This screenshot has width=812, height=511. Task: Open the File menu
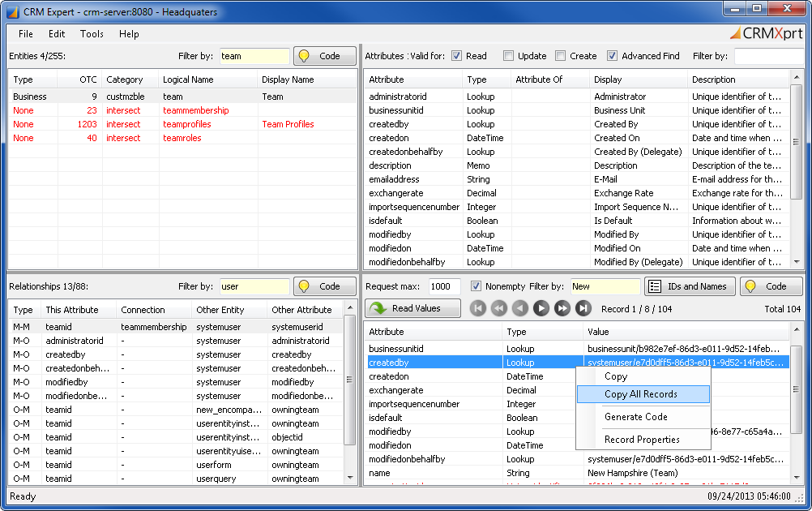tap(26, 34)
